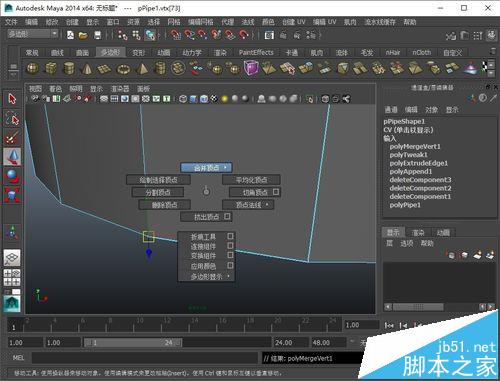This screenshot has width=500, height=381.
Task: Click Select by component type icon
Action: pyautogui.click(x=150, y=35)
